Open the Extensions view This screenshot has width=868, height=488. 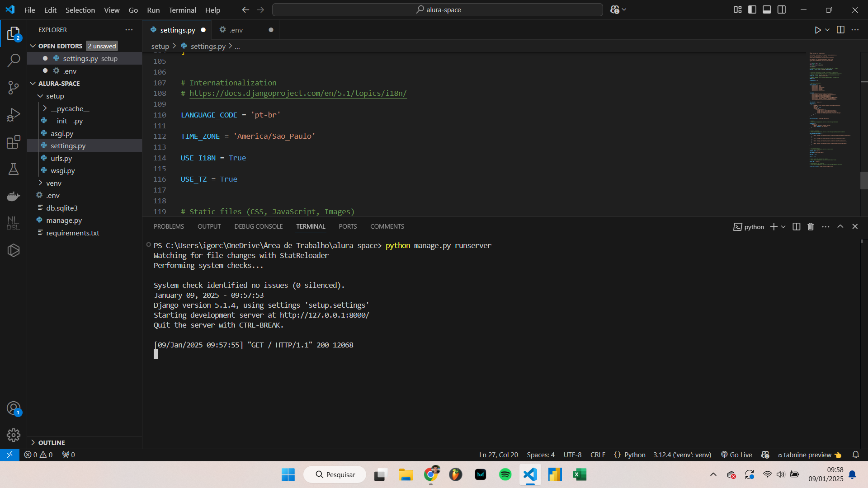[x=14, y=142]
